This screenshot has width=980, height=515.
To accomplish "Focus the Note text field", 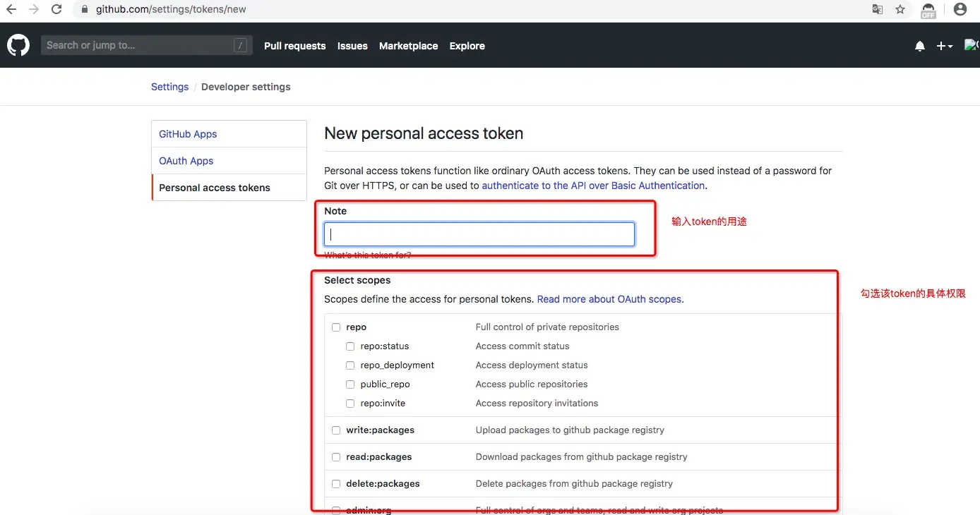I will coord(479,234).
